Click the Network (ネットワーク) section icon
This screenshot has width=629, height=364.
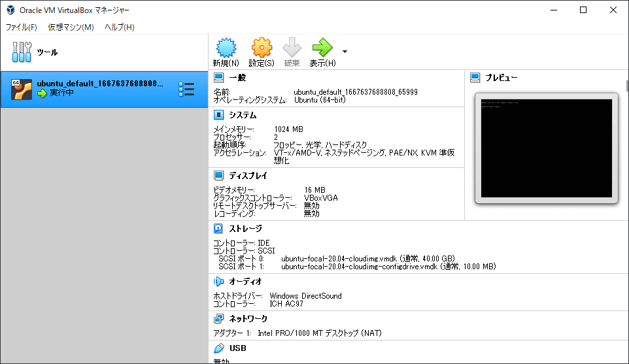tap(218, 319)
